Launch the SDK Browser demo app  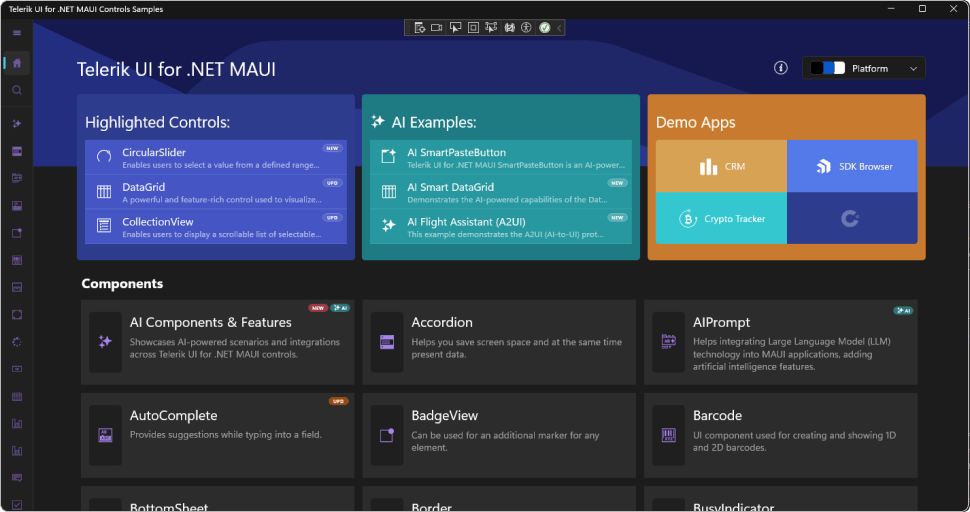(x=852, y=166)
